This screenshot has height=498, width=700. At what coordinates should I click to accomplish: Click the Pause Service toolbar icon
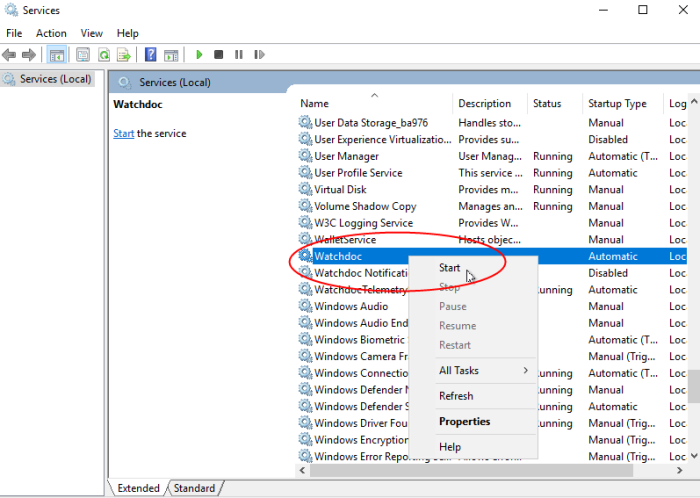click(x=240, y=54)
